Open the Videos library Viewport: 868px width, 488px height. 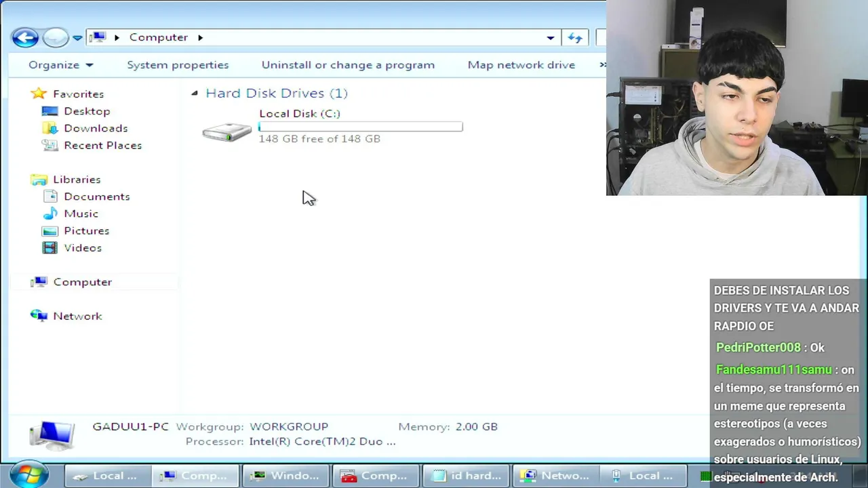83,248
